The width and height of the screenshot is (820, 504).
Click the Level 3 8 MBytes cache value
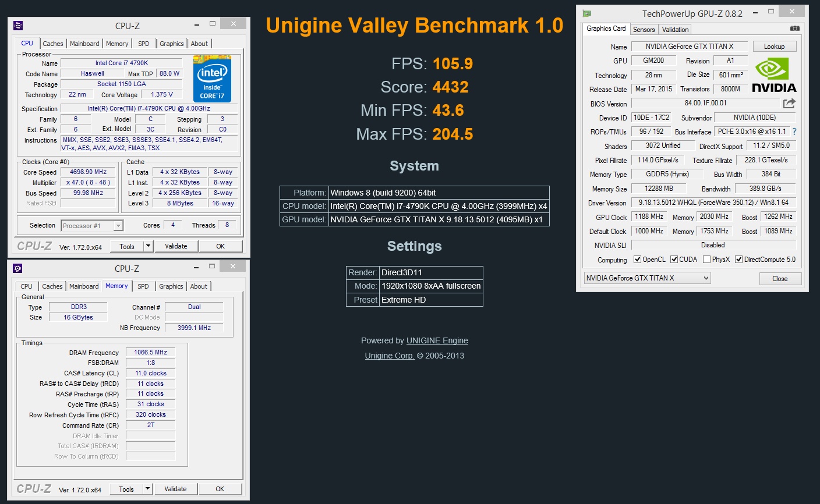(x=180, y=203)
